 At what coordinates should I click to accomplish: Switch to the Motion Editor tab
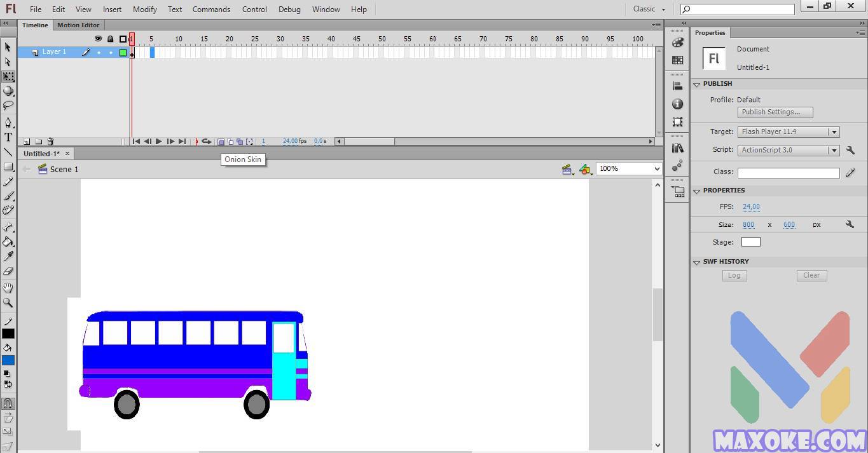tap(78, 25)
